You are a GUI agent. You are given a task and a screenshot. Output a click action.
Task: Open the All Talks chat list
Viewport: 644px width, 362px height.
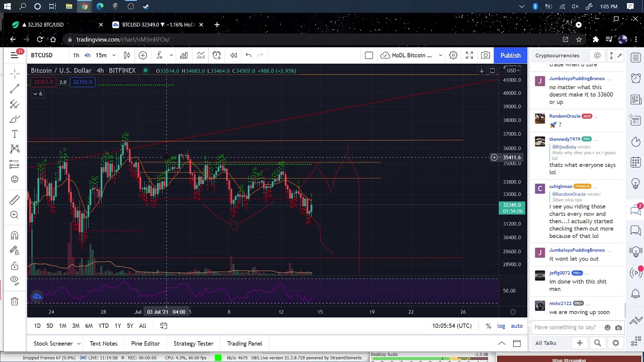click(x=546, y=343)
